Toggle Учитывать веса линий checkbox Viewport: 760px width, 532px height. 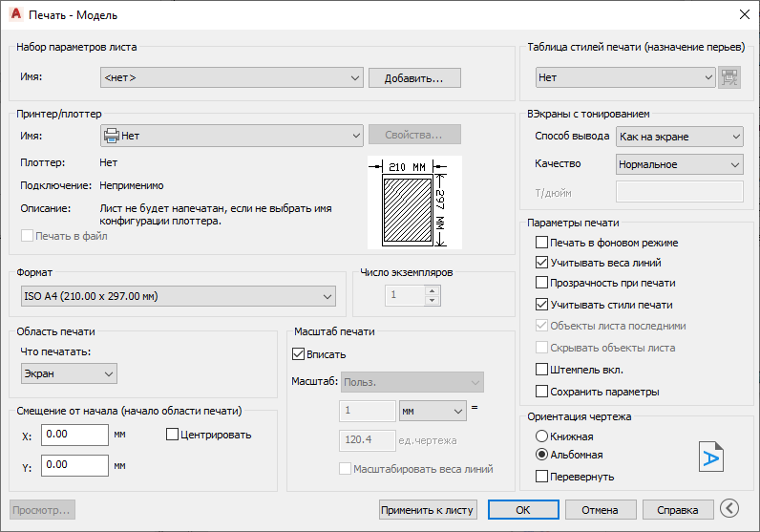point(541,263)
